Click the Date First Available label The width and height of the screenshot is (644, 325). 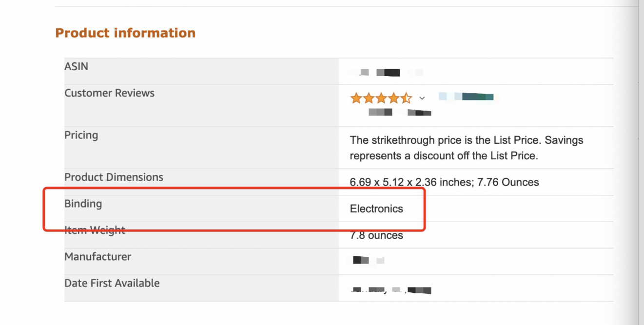click(112, 283)
